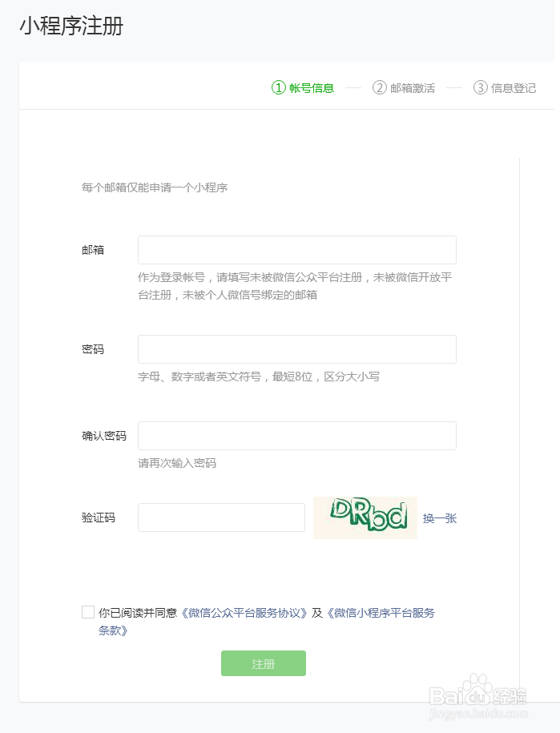Click the step 1 circle icon
The height and width of the screenshot is (733, 560).
click(279, 87)
